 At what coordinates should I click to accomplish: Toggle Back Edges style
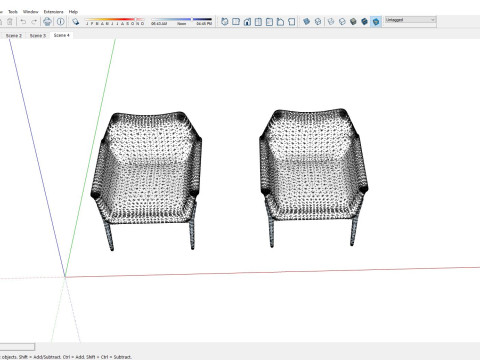pyautogui.click(x=318, y=22)
